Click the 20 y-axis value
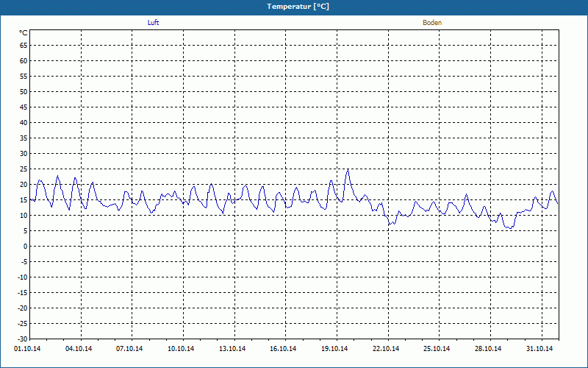588x368 pixels. (24, 185)
